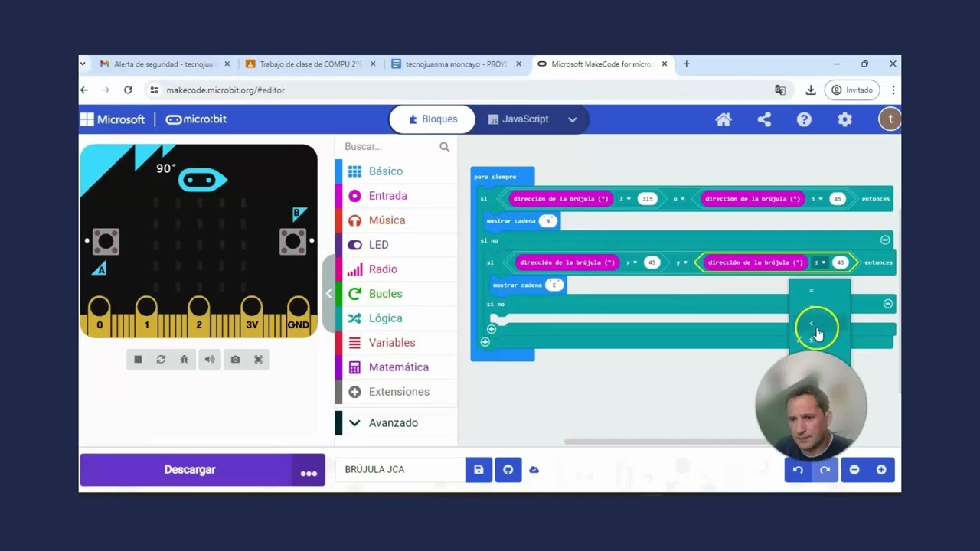Click the 'para siempre' block header

click(x=495, y=177)
